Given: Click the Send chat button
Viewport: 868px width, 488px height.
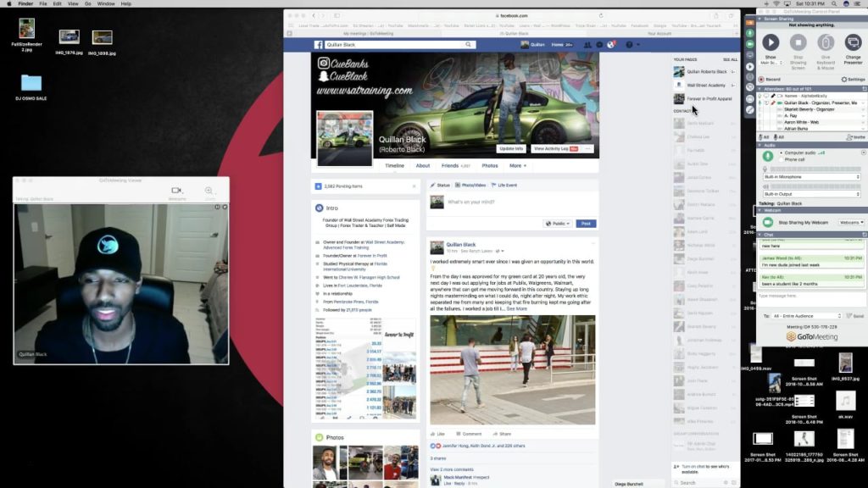Looking at the screenshot, I should [855, 316].
